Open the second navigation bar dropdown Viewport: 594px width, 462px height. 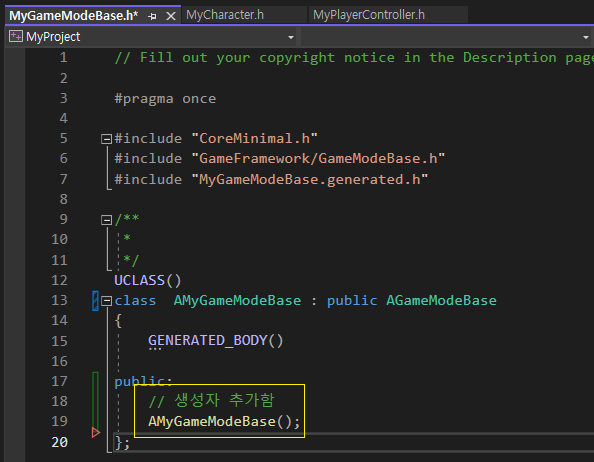pos(585,37)
